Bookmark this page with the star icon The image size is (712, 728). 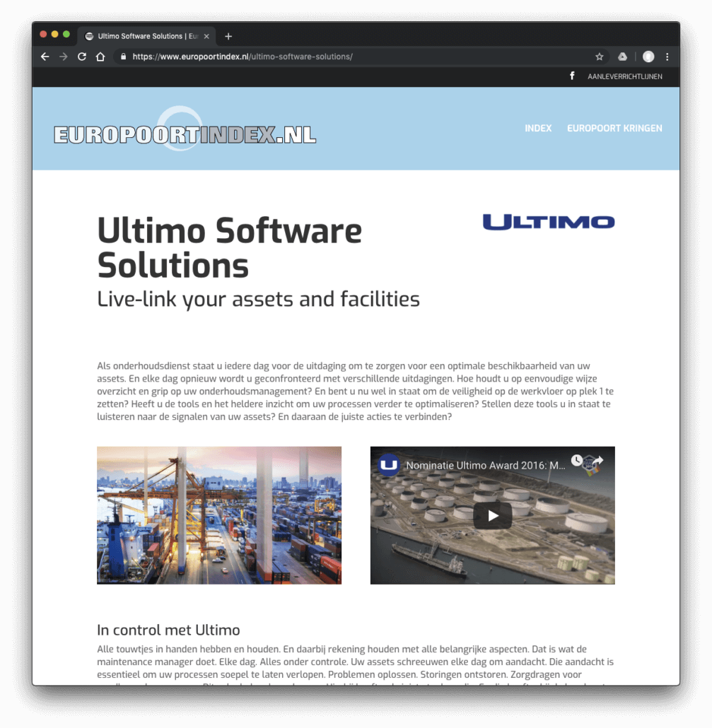point(599,57)
